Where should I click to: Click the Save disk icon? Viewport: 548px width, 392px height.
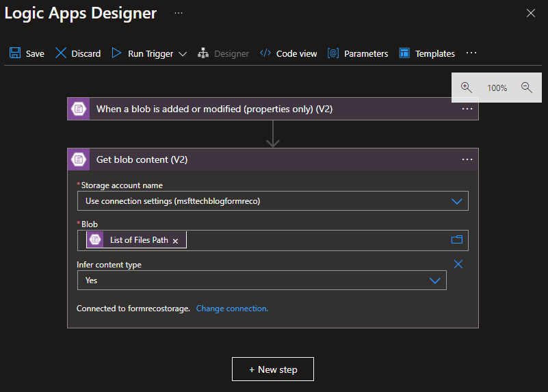tap(15, 53)
